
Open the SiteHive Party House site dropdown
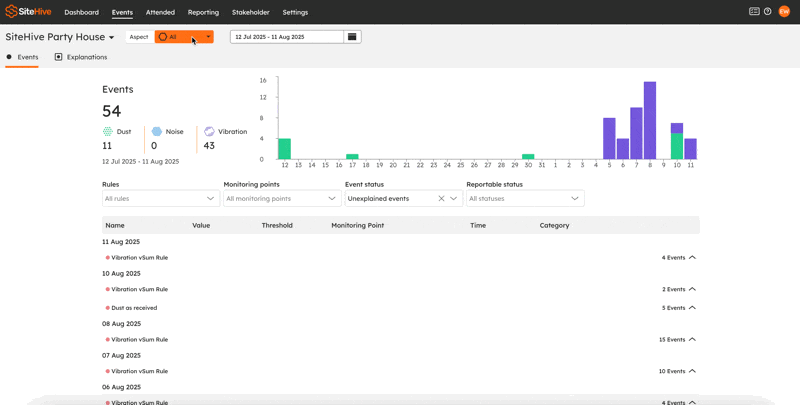(x=60, y=37)
